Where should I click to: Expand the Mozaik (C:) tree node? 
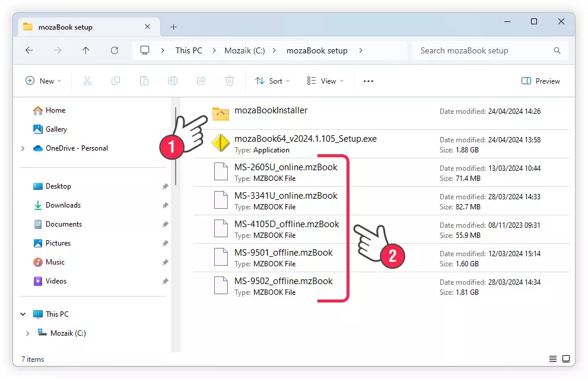[x=27, y=333]
